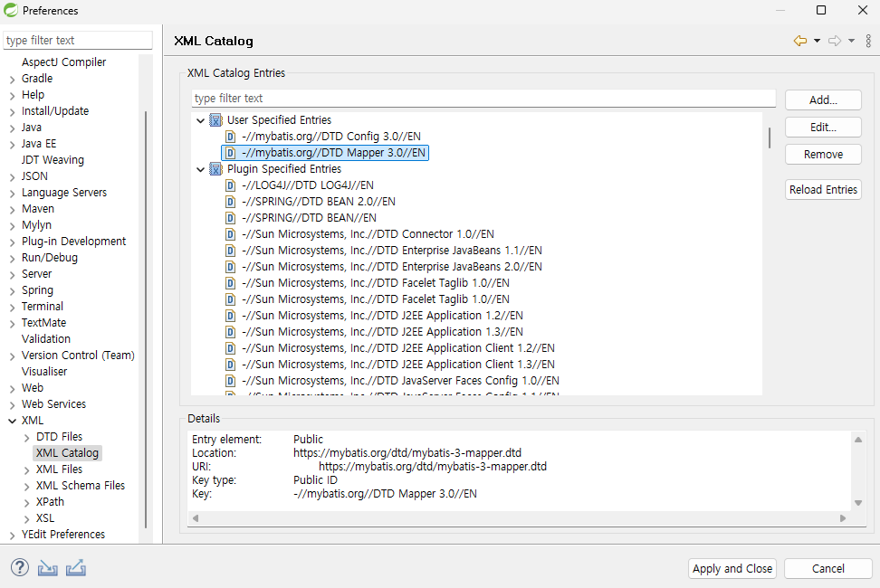Focus the preferences tree filter text field
The width and height of the screenshot is (880, 588).
pyautogui.click(x=78, y=41)
